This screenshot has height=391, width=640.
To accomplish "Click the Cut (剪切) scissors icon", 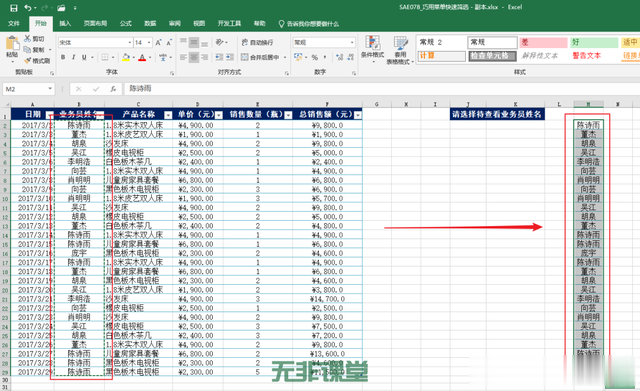I will click(x=27, y=39).
